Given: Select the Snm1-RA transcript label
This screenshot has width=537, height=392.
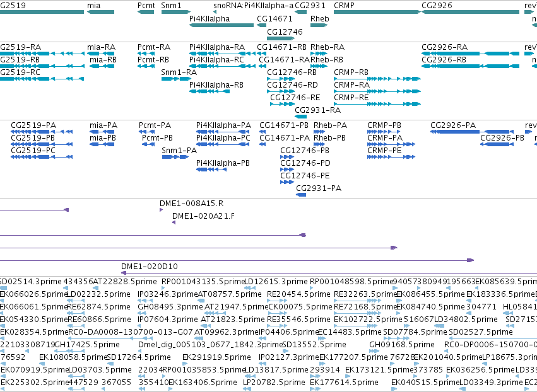Looking at the screenshot, I should tap(179, 72).
